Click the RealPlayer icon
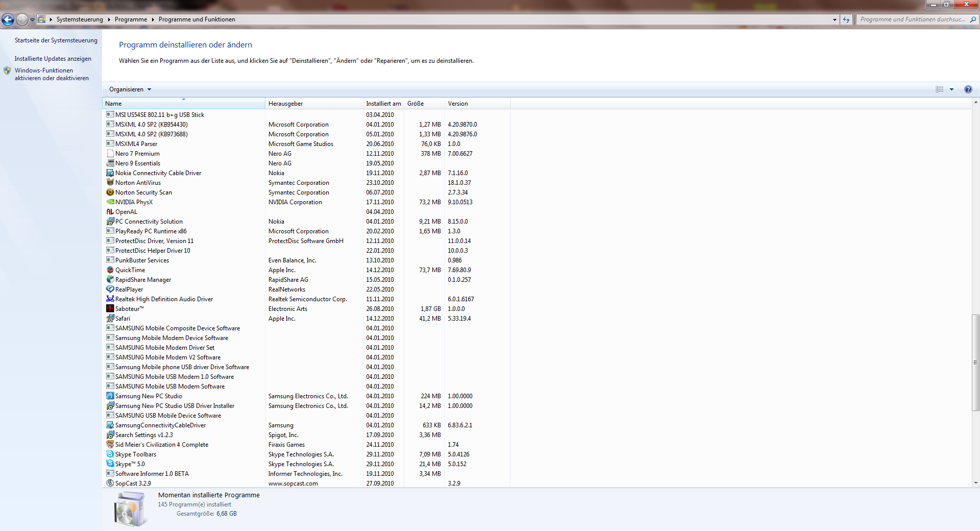Screen dimensions: 980x531 [110, 289]
